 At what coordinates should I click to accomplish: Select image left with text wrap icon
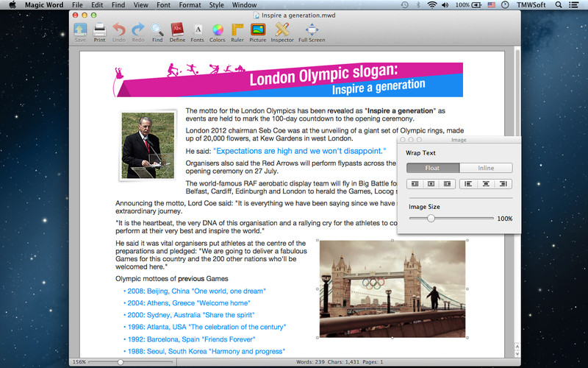point(415,183)
